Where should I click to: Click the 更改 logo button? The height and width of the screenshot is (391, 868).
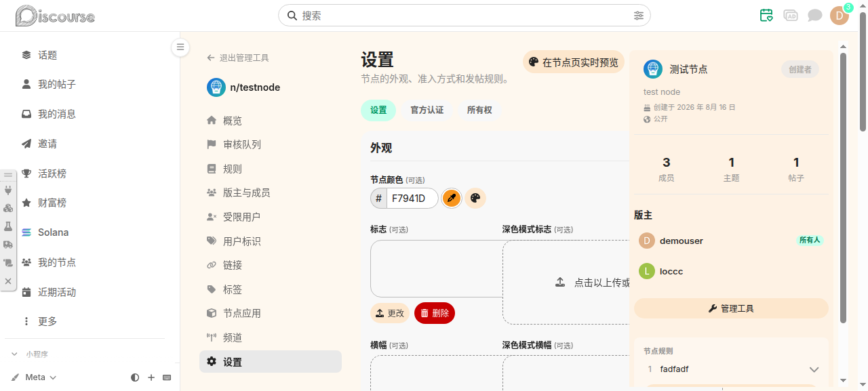(x=390, y=313)
